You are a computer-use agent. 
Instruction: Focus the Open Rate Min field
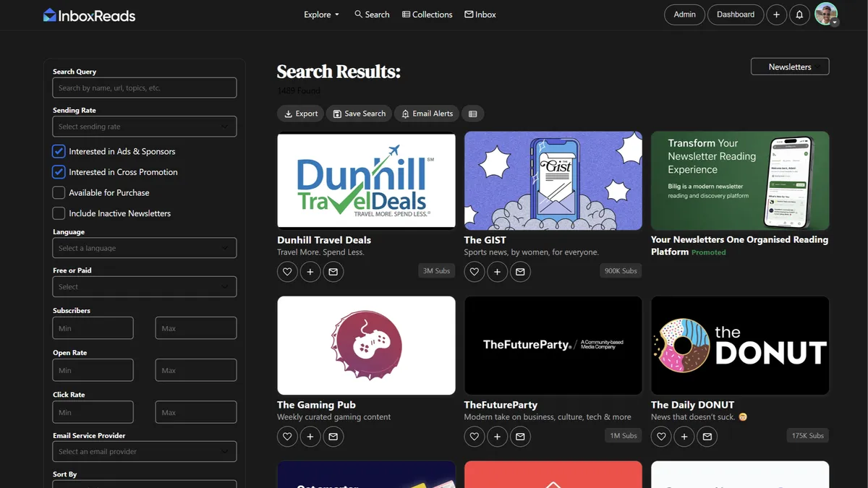[93, 370]
